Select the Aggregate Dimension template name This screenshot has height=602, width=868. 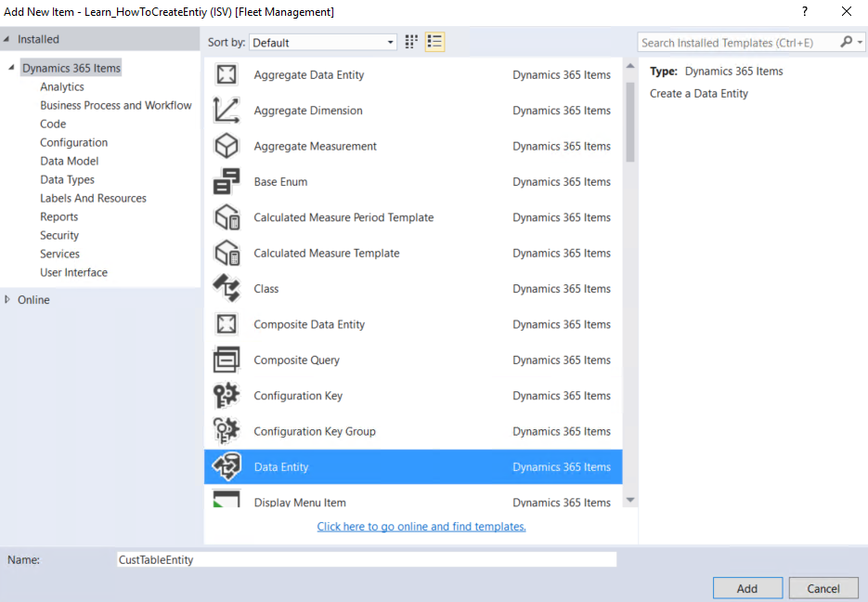point(308,111)
